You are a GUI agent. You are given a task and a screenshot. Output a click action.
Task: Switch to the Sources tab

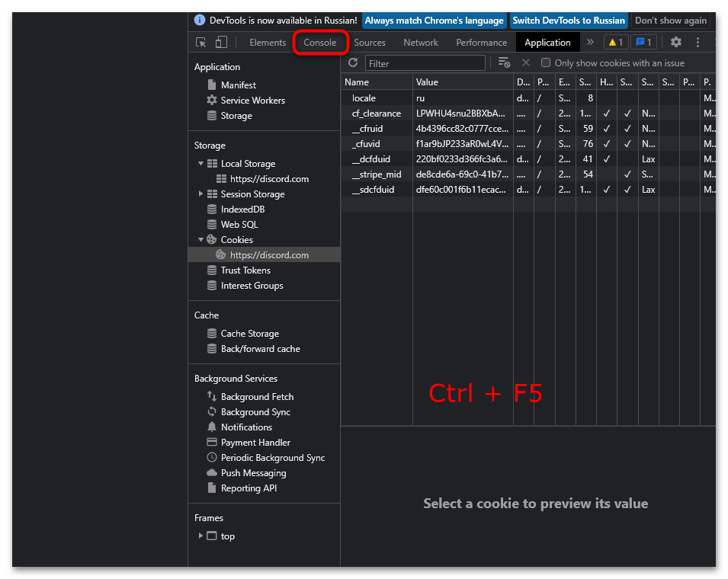pos(370,42)
